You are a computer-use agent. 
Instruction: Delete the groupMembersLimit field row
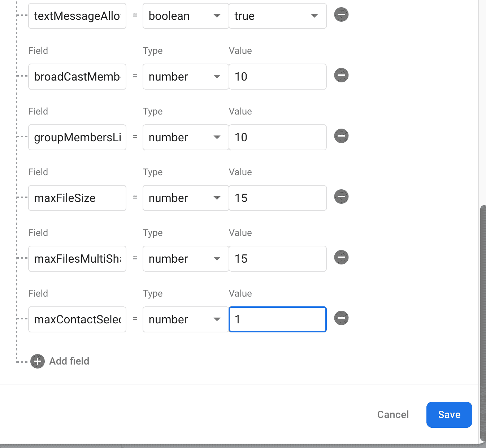pyautogui.click(x=341, y=136)
